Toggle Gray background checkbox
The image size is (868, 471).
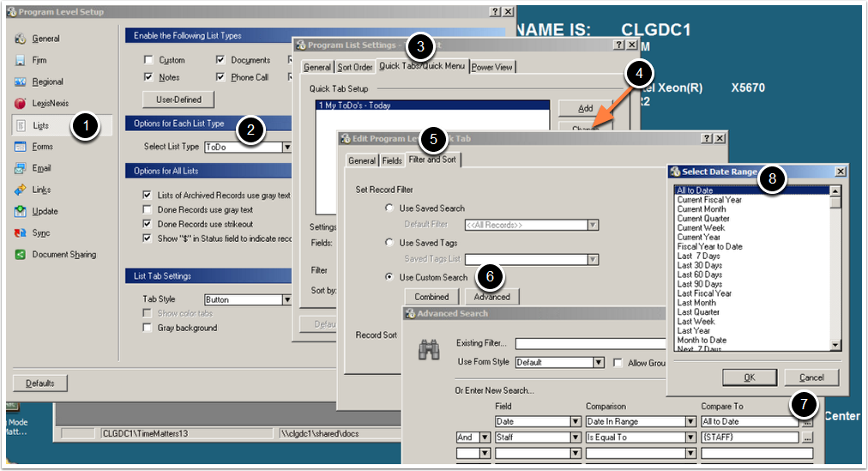[148, 328]
